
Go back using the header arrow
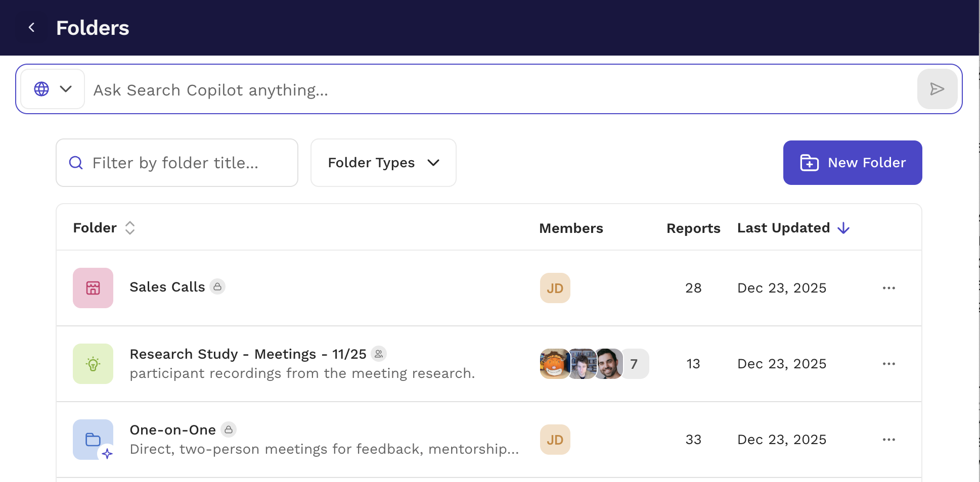pos(31,28)
